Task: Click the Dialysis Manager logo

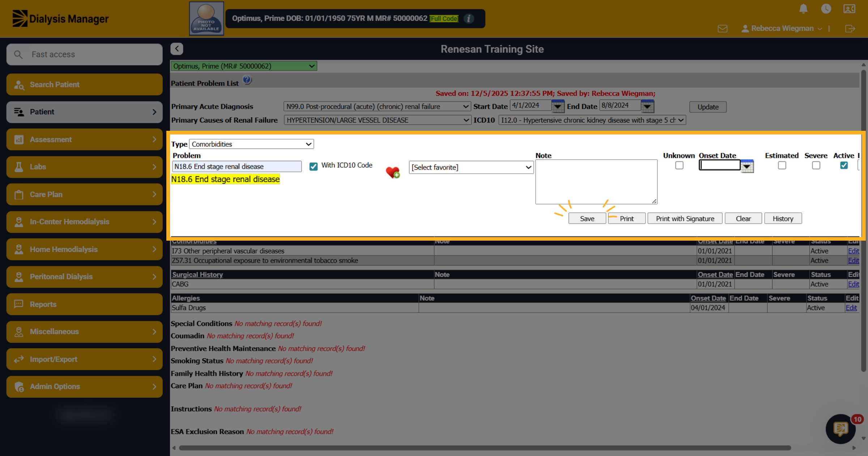Action: tap(60, 18)
